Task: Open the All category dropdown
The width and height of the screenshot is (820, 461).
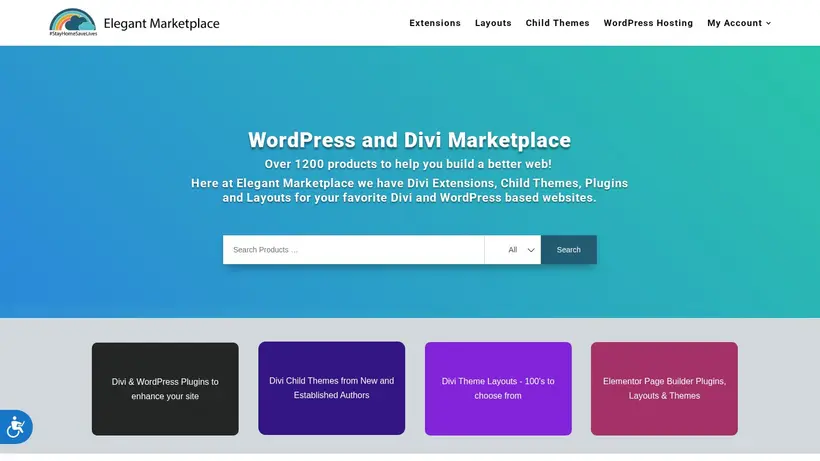Action: coord(512,250)
